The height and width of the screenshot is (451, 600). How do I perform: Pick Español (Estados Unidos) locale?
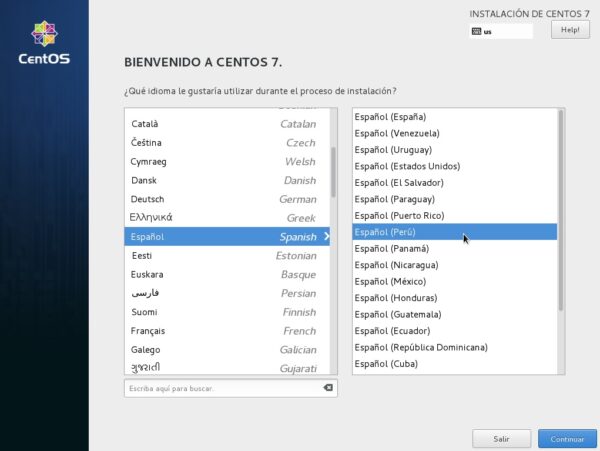point(455,166)
